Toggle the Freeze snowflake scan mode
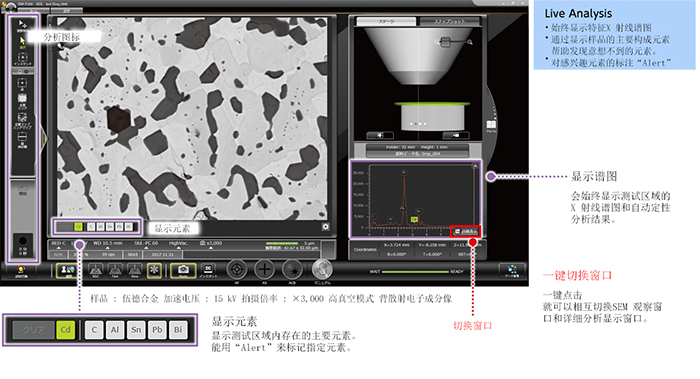 coord(154,270)
